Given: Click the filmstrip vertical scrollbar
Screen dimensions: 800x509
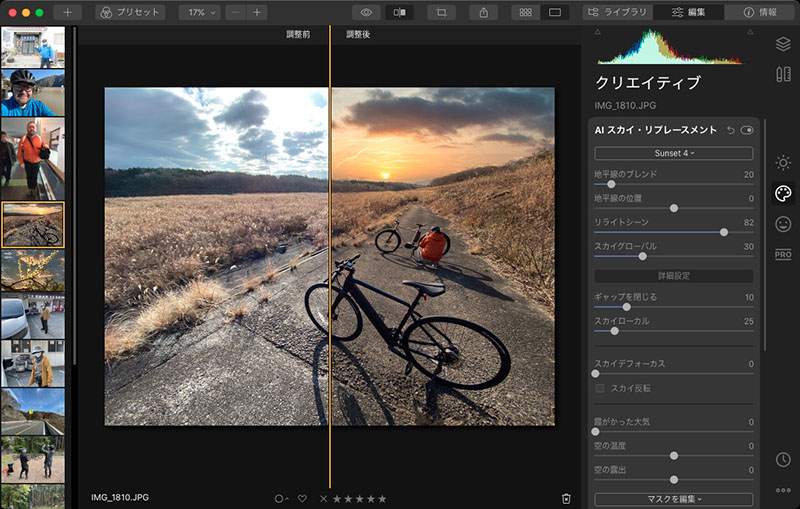Looking at the screenshot, I should coord(74,196).
